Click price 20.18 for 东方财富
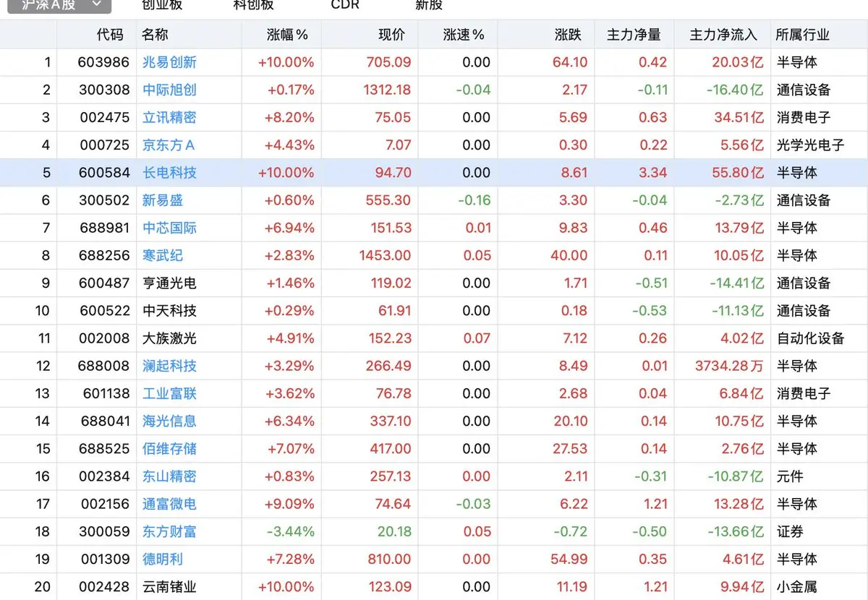This screenshot has height=600, width=868. (x=394, y=531)
